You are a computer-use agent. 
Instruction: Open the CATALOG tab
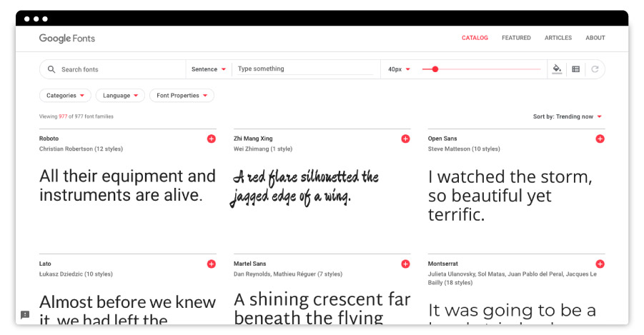coord(475,38)
